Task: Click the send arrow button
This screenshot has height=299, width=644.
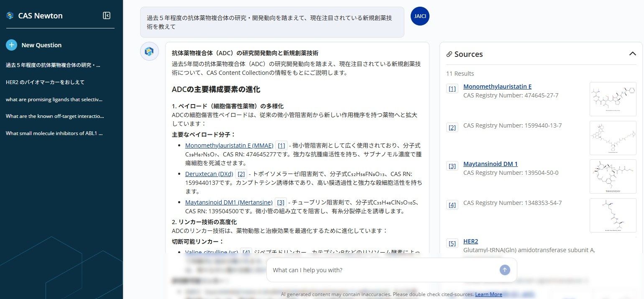Action: tap(505, 270)
